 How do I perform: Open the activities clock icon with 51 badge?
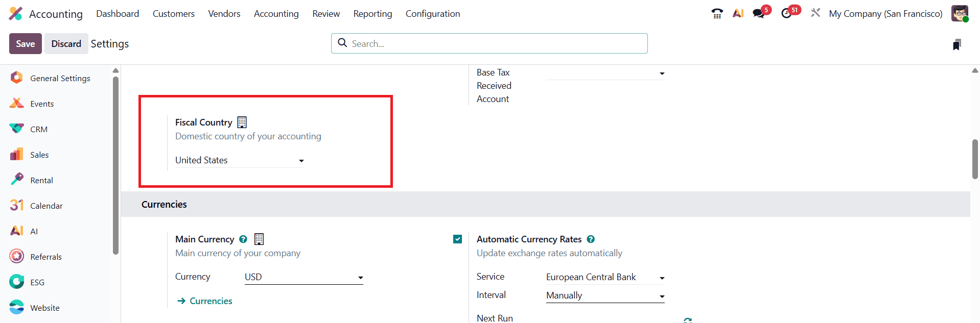click(787, 14)
